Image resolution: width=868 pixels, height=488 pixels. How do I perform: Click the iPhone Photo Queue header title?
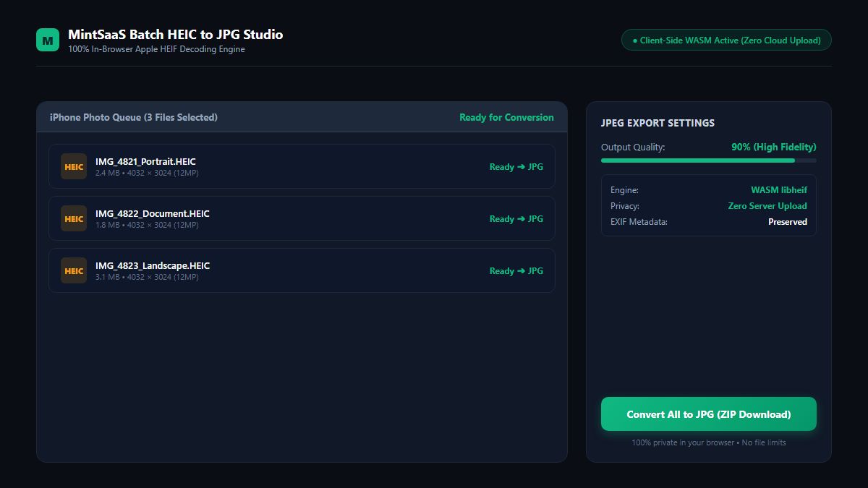pyautogui.click(x=134, y=117)
